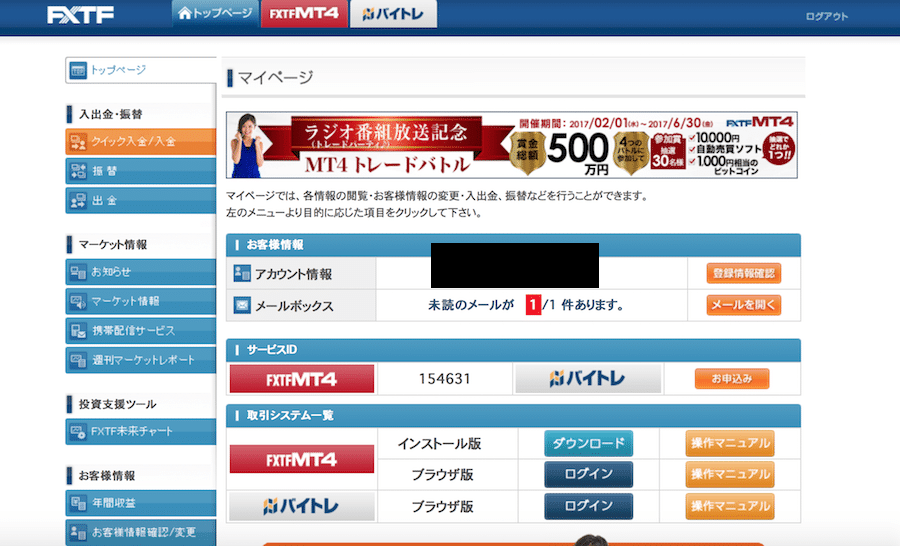The image size is (900, 546).
Task: Open FXTF未来チャート menu item
Action: tap(141, 431)
